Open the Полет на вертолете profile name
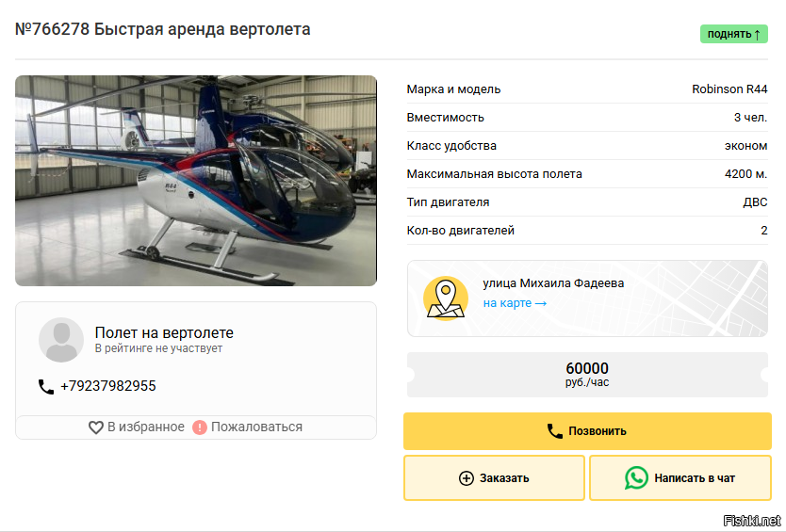 pyautogui.click(x=164, y=332)
